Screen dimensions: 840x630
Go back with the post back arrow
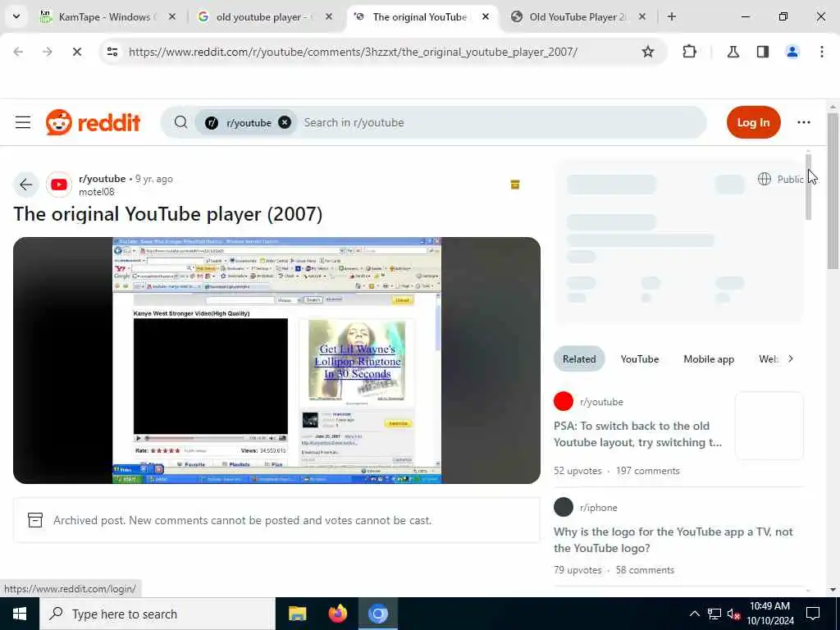click(x=25, y=185)
